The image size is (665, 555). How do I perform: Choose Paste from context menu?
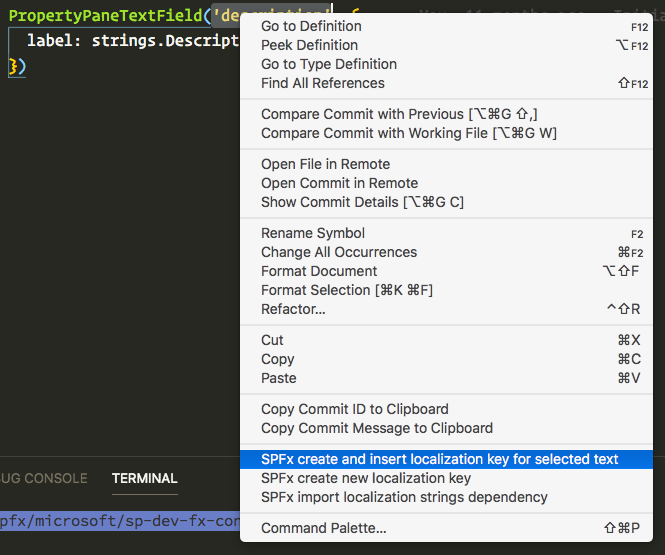tap(446, 378)
